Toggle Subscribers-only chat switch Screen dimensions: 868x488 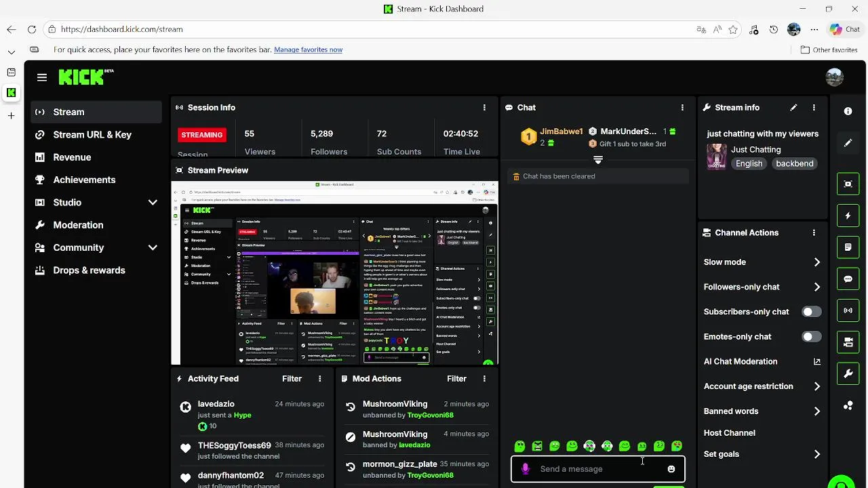coord(811,312)
